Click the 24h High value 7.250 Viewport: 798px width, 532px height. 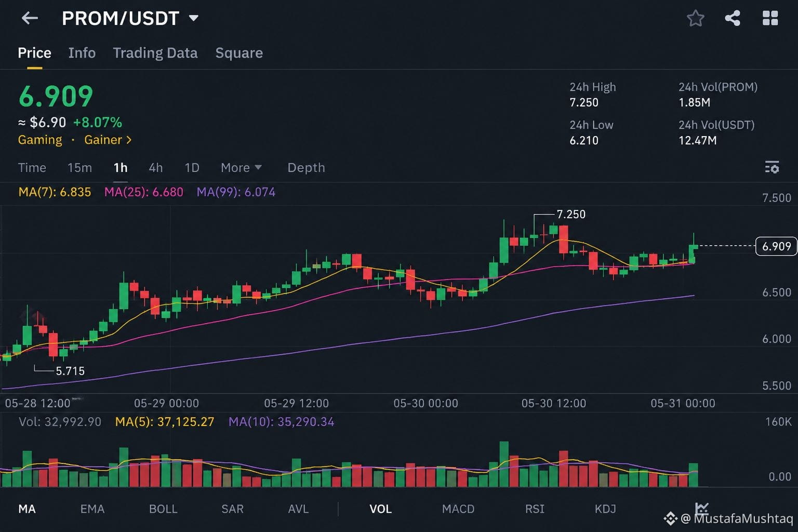pyautogui.click(x=584, y=102)
